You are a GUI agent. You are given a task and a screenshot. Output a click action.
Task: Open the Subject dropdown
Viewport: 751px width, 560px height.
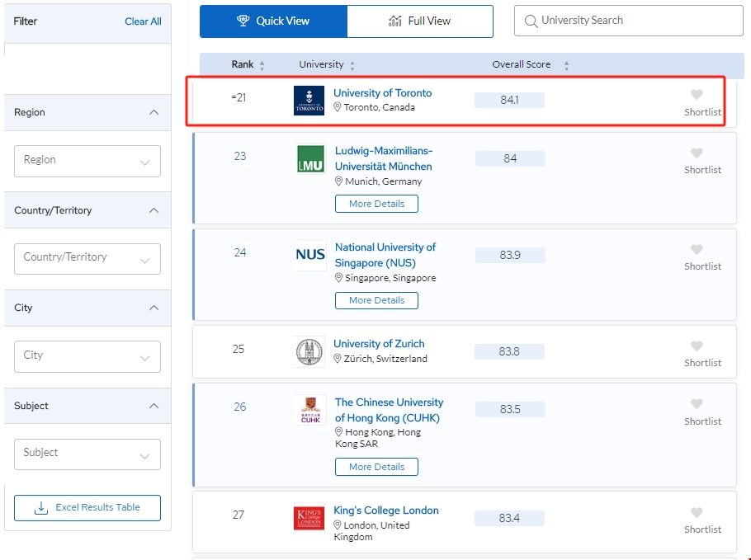tap(87, 454)
